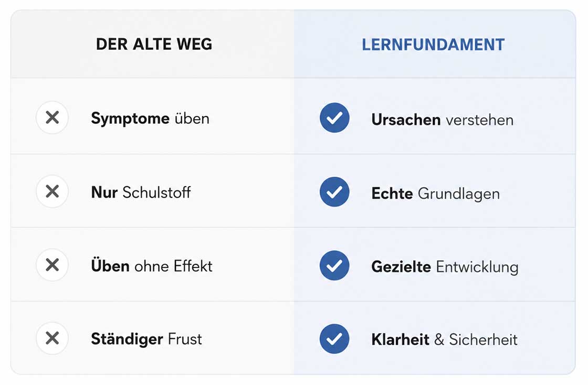Select the blue checkmark by Echte Grundlagen
Screen dimensions: 588x385
(x=334, y=192)
